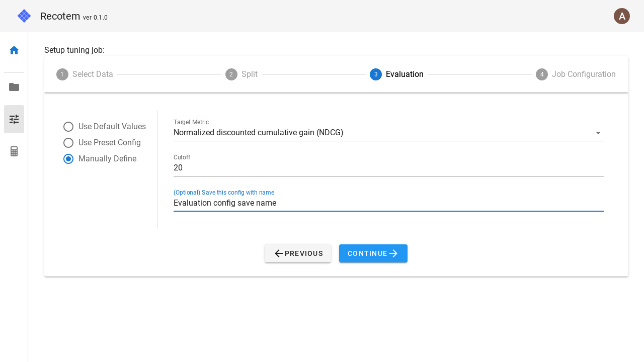The width and height of the screenshot is (644, 362).
Task: Click the left arrow icon inside Previous button
Action: coord(279,253)
